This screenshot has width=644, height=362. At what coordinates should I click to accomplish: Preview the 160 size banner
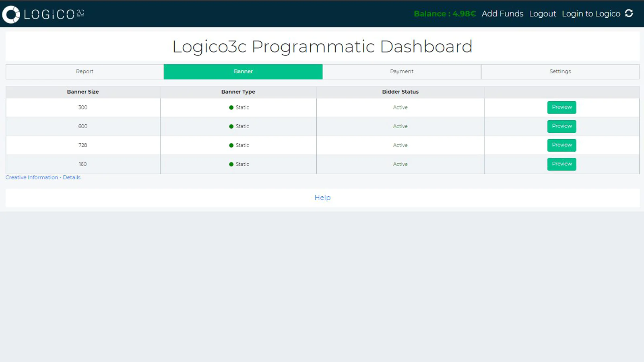tap(562, 164)
